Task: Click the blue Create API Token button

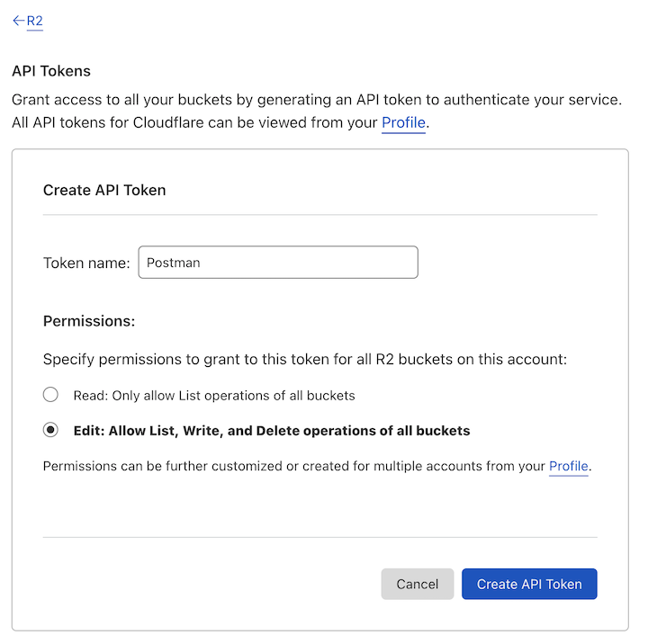Action: 529,584
